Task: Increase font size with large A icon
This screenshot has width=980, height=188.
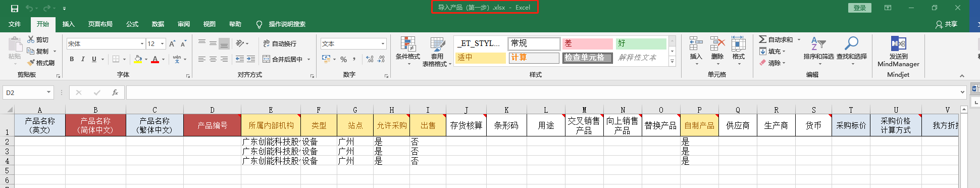Action: (x=172, y=44)
